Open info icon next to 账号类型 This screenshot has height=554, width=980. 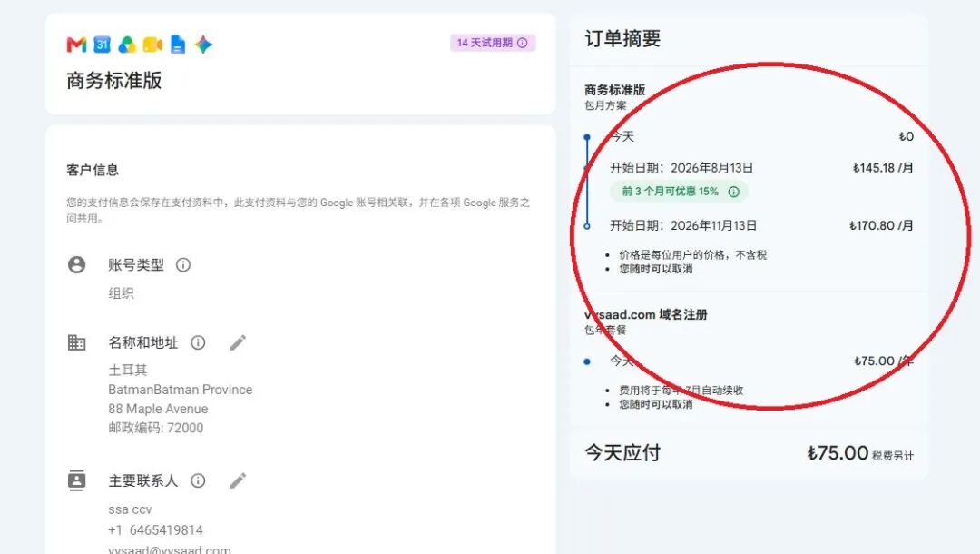(183, 265)
